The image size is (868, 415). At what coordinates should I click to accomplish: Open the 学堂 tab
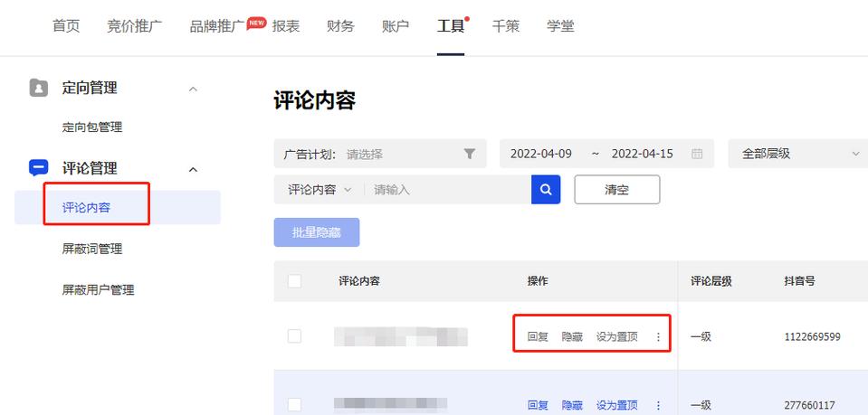click(x=560, y=26)
